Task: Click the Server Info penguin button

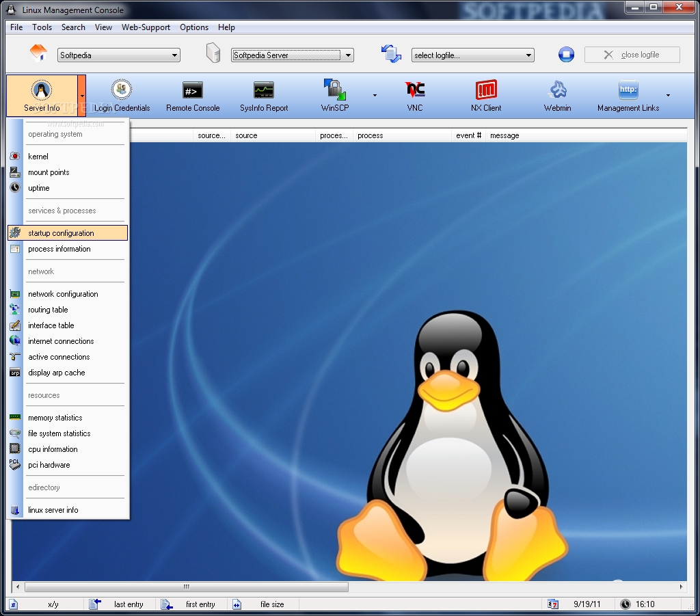Action: pyautogui.click(x=42, y=96)
